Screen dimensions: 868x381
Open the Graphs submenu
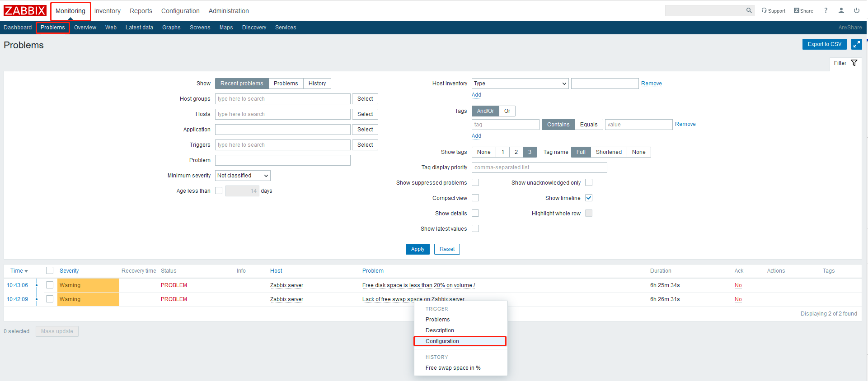pyautogui.click(x=171, y=28)
